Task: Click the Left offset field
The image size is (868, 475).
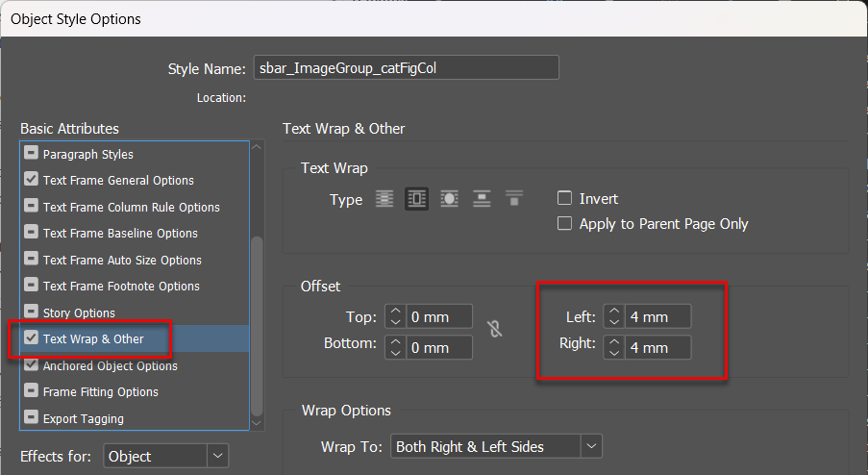Action: pos(657,316)
